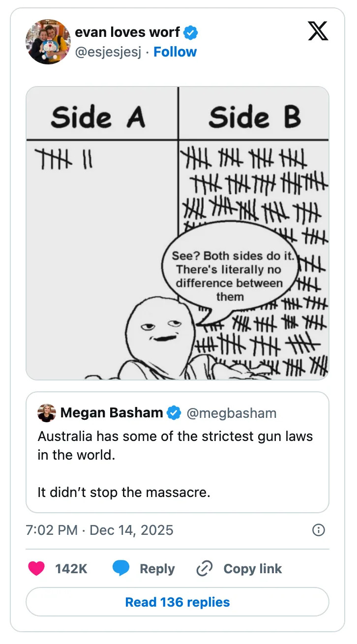Click the X logo icon
This screenshot has height=644, width=357.
coord(318,31)
